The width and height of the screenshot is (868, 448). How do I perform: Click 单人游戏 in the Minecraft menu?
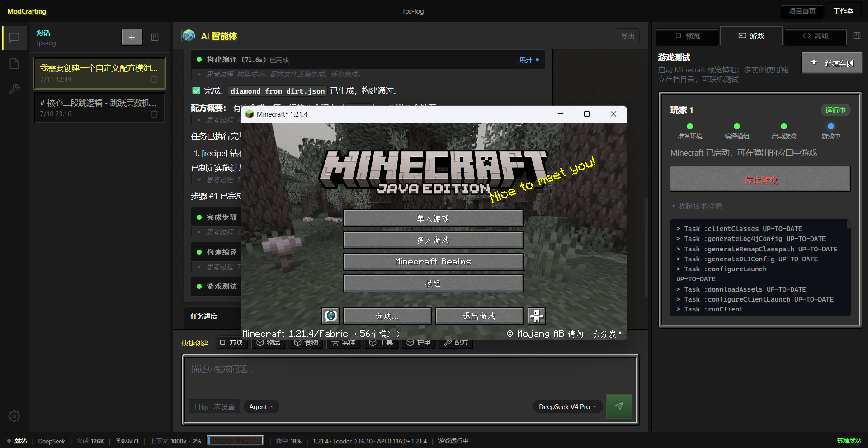[x=433, y=218]
